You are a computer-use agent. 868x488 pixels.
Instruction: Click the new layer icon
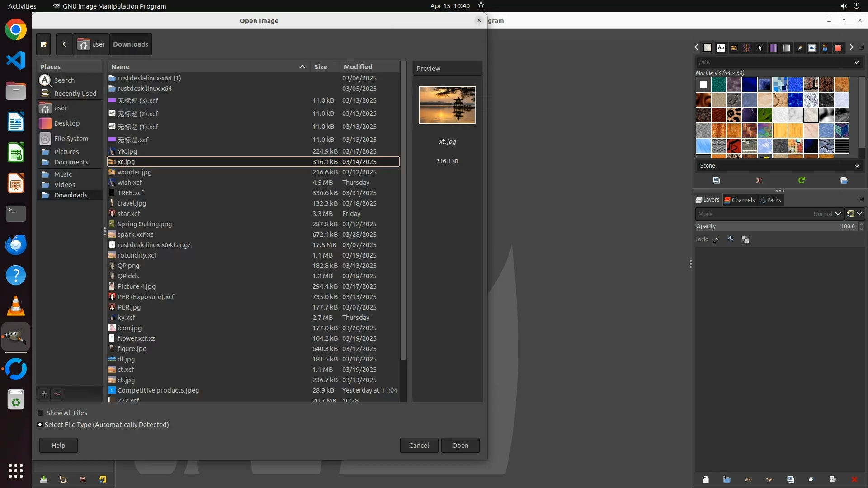point(705,479)
